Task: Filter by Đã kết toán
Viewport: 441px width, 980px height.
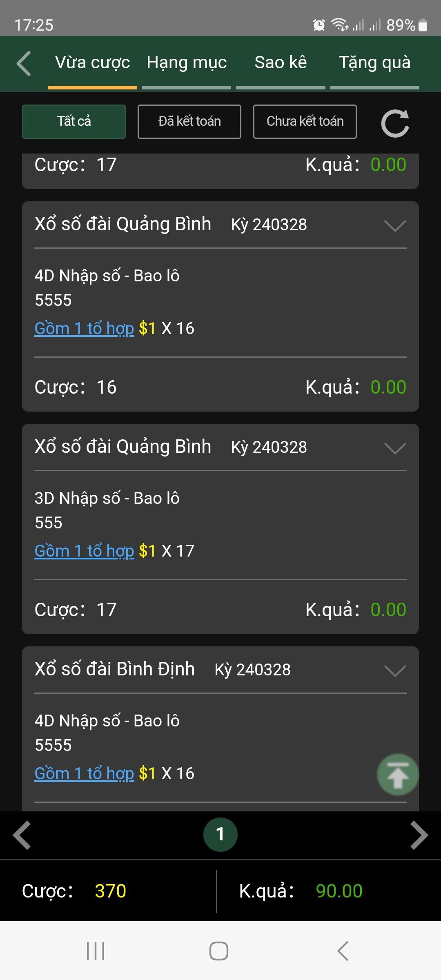Action: [x=189, y=122]
